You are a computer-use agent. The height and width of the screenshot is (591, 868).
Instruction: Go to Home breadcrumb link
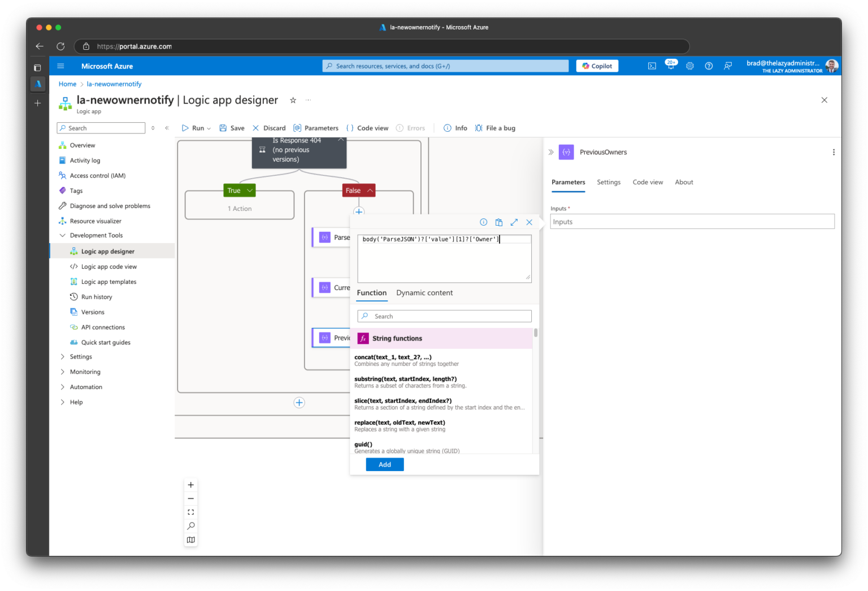[x=67, y=84]
